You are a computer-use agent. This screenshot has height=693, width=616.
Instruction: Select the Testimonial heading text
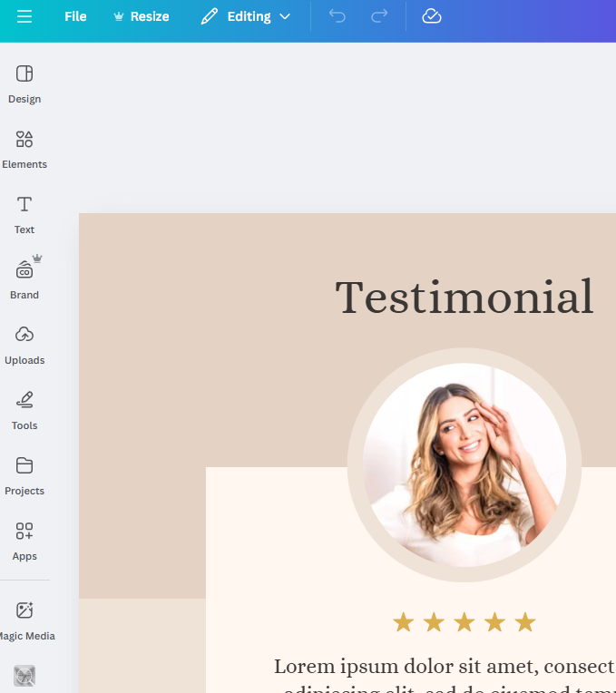coord(464,297)
